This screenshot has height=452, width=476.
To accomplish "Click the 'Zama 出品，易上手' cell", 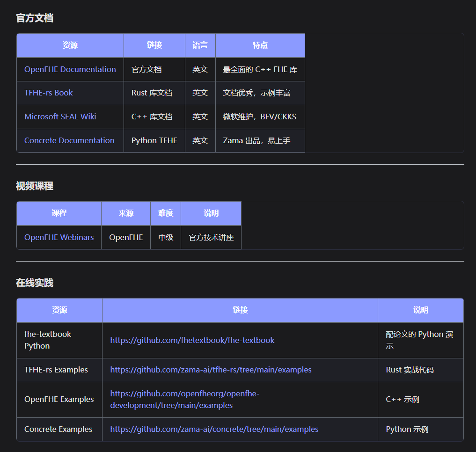I will 260,140.
